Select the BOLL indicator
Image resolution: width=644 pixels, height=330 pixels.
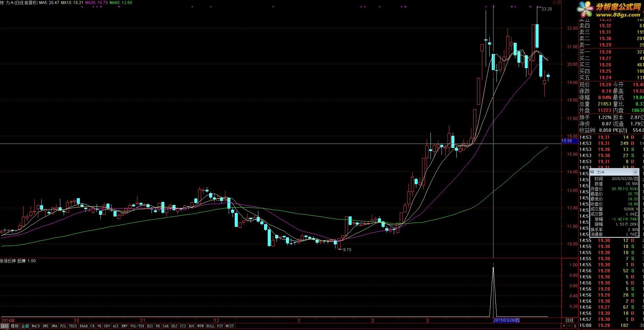(210, 326)
